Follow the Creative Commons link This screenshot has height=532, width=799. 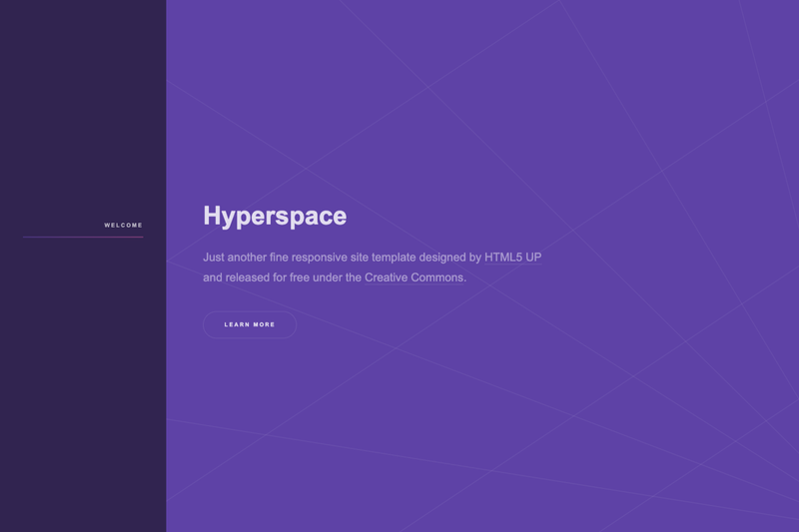click(x=413, y=277)
